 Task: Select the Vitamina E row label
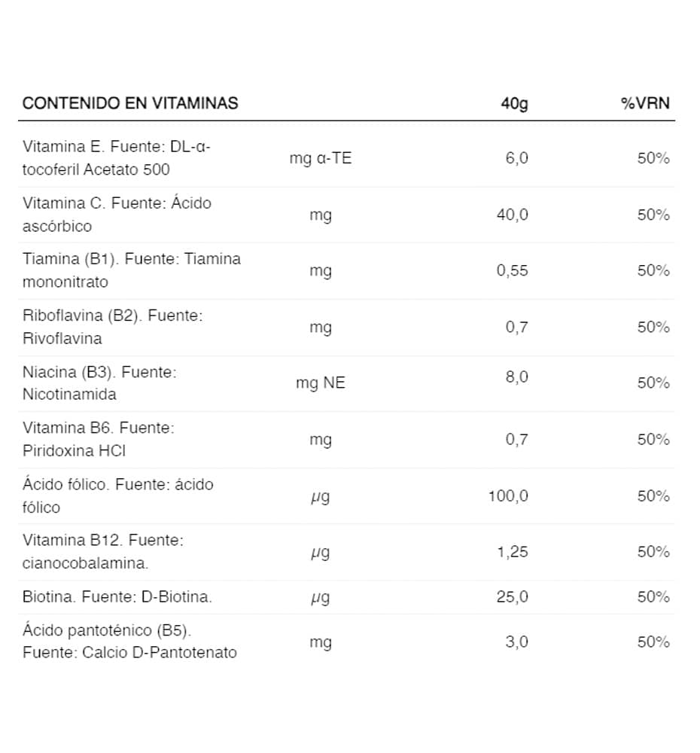pos(117,157)
